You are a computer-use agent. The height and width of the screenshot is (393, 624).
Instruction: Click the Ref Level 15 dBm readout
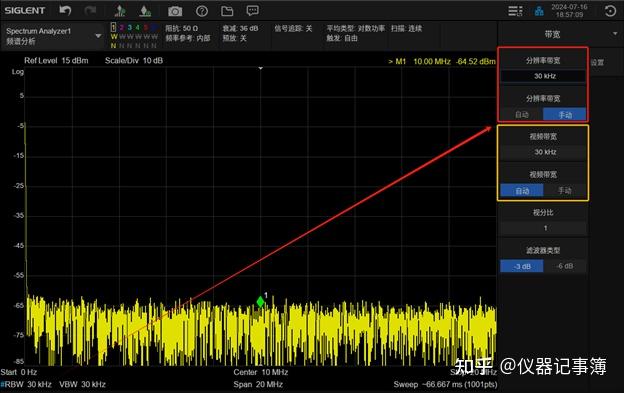click(56, 60)
